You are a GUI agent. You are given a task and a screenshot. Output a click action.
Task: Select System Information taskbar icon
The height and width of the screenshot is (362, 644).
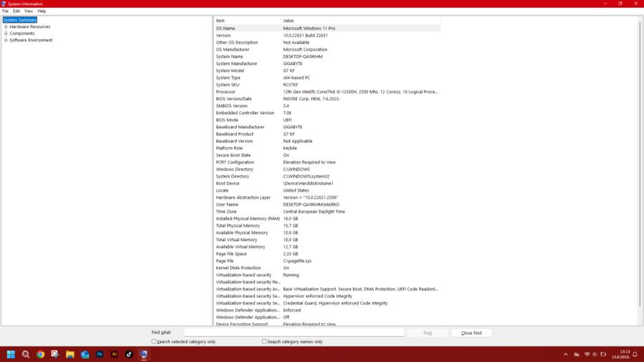click(x=144, y=354)
